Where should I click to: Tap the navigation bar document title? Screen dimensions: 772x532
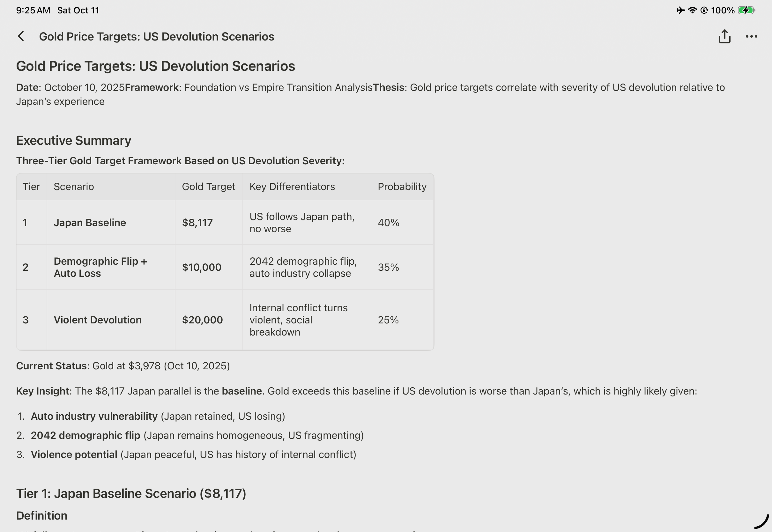tap(156, 36)
